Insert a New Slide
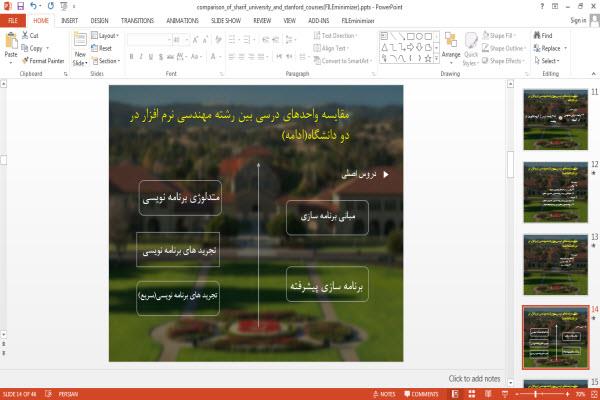The height and width of the screenshot is (400, 600). click(80, 49)
